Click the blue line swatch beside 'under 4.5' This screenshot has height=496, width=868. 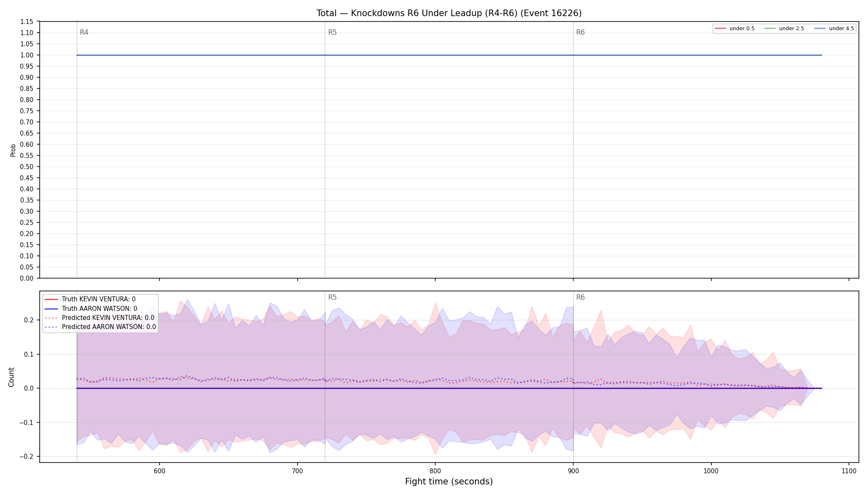pos(820,29)
